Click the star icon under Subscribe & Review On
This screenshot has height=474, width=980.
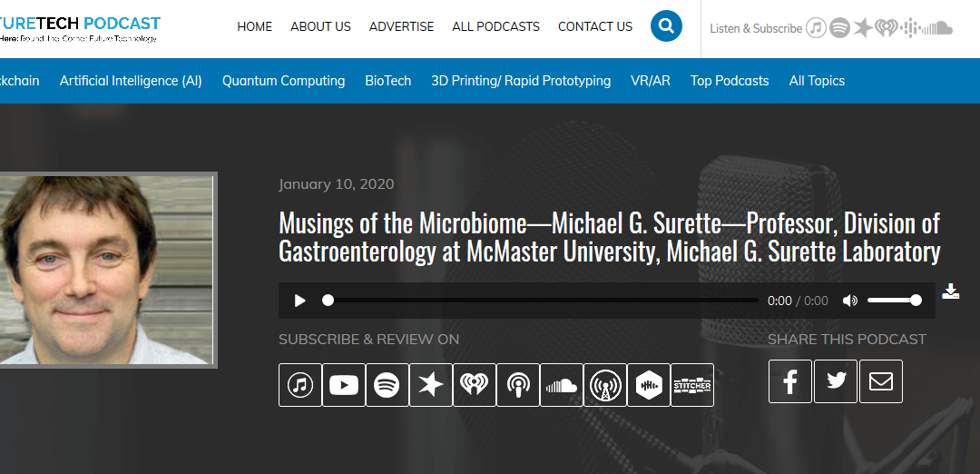pos(431,385)
